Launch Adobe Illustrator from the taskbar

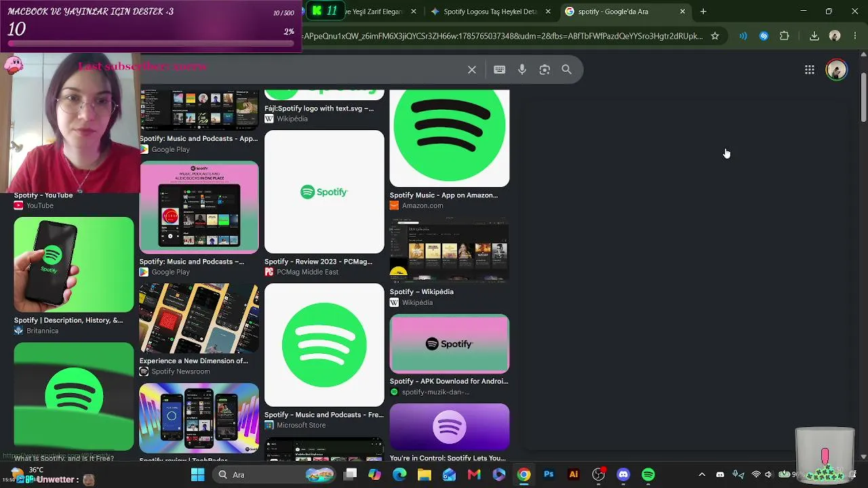pos(574,474)
